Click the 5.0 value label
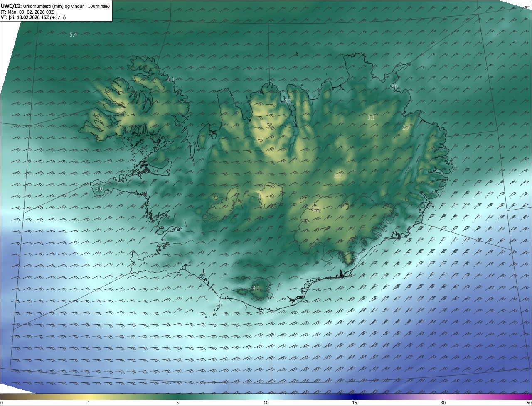This screenshot has width=532, height=406. point(99,188)
